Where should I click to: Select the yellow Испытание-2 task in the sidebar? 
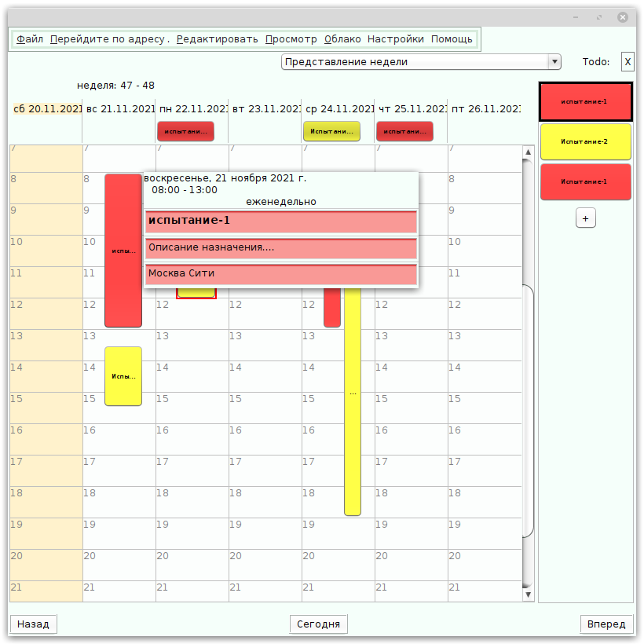point(585,141)
